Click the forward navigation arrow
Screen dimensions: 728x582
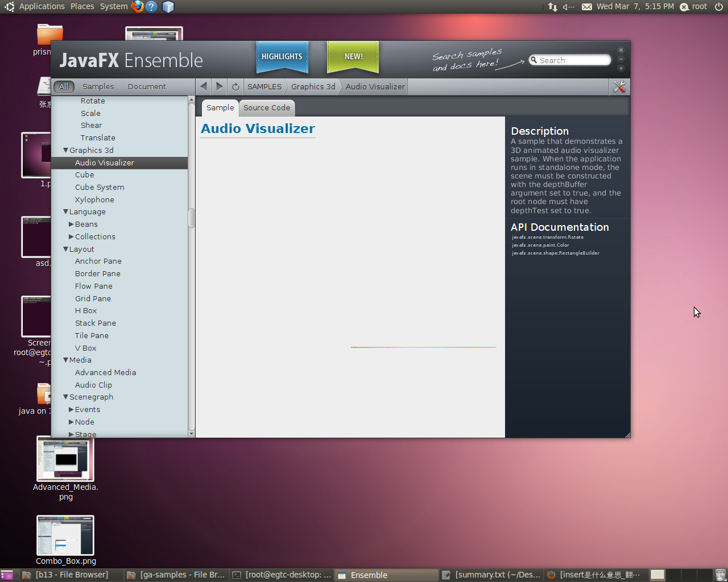(x=220, y=86)
